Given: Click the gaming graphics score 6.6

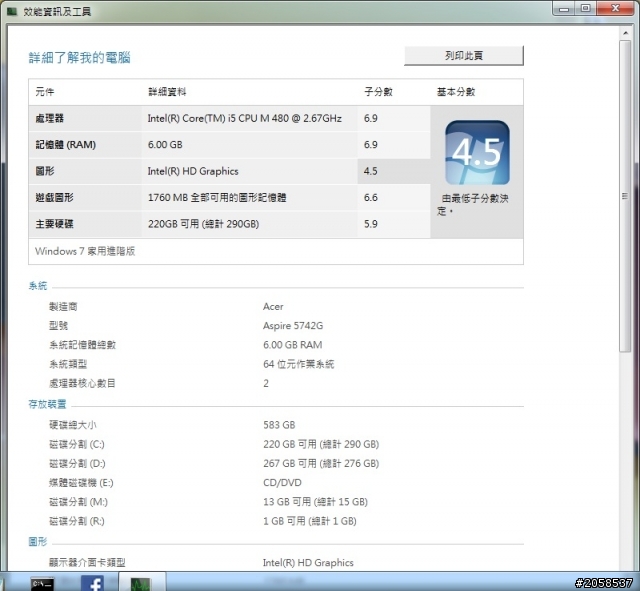Looking at the screenshot, I should pyautogui.click(x=371, y=198).
